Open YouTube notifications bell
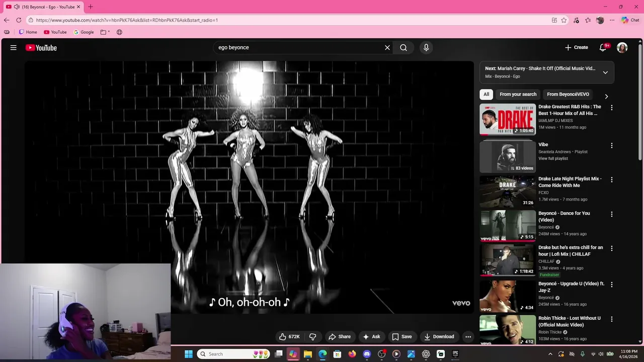Image resolution: width=644 pixels, height=362 pixels. pos(603,47)
